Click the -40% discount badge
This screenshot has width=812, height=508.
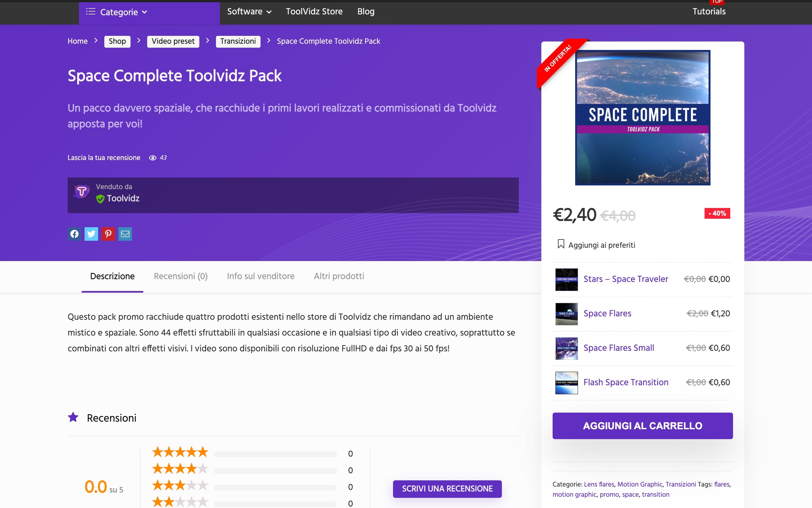[x=717, y=213]
